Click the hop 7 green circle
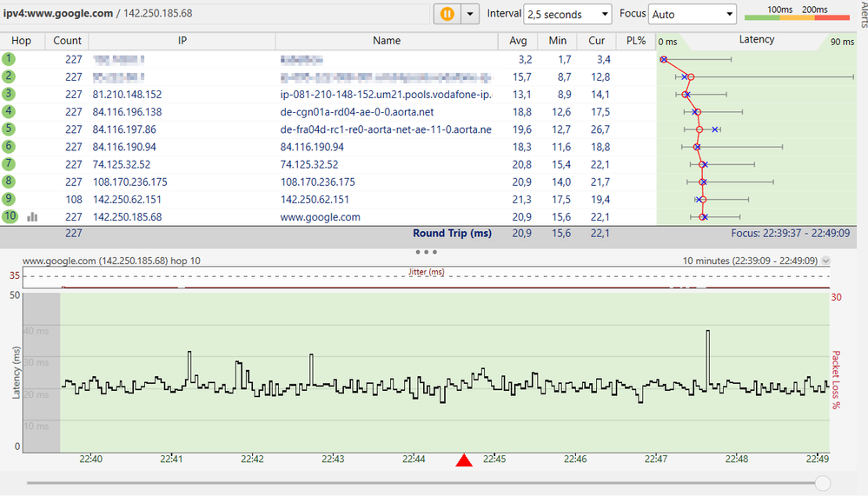Image resolution: width=868 pixels, height=496 pixels. tap(9, 164)
